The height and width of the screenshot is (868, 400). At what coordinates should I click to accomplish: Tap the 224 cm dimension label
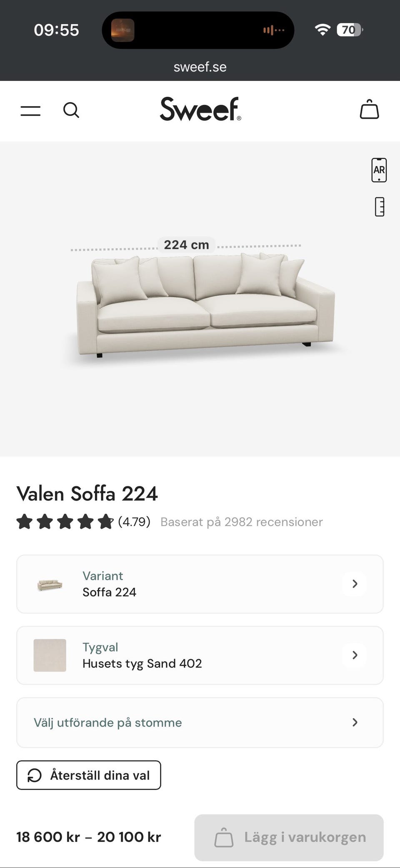click(186, 245)
